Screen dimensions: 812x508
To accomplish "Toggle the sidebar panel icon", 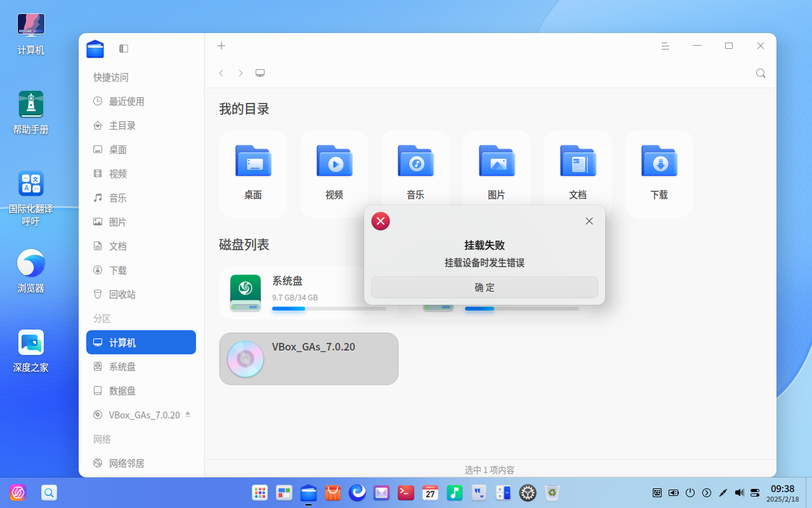I will [x=124, y=48].
